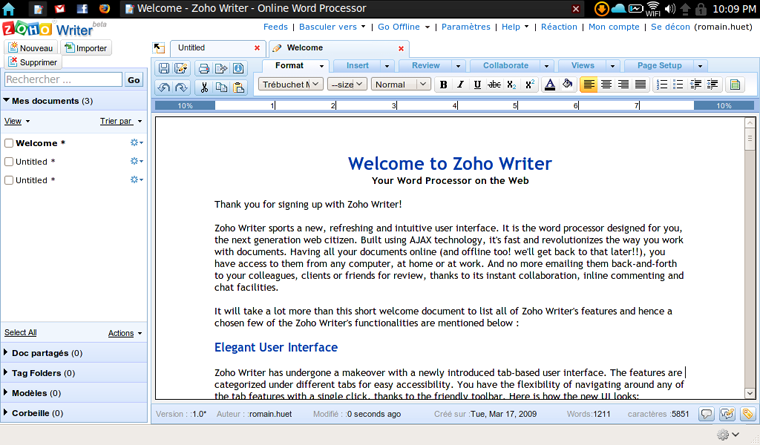Viewport: 760px width, 445px height.
Task: Open the Page Setup tab
Action: pos(659,65)
